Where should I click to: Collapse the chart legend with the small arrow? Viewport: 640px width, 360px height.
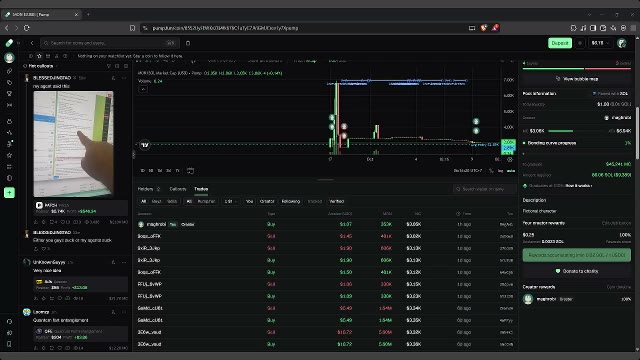click(143, 89)
